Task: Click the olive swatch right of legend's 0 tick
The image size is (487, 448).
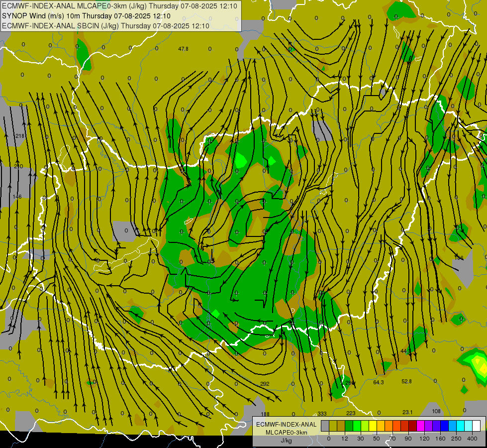Action: point(333,426)
